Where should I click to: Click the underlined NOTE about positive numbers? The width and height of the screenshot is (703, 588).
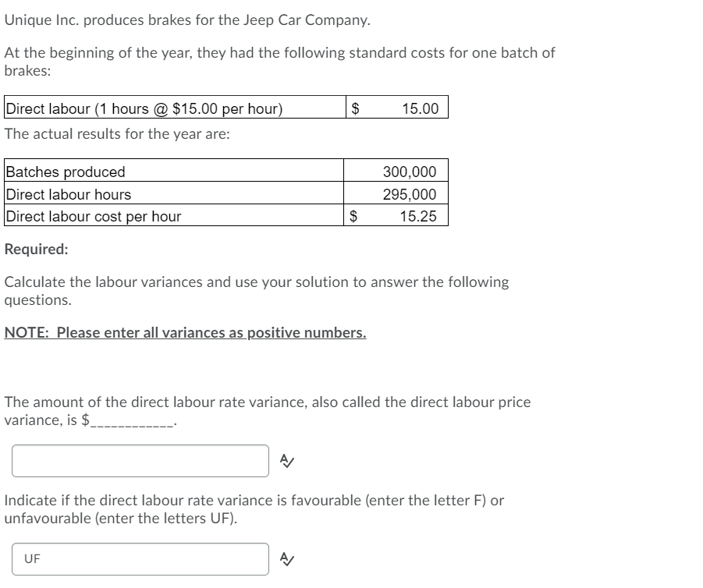[185, 333]
